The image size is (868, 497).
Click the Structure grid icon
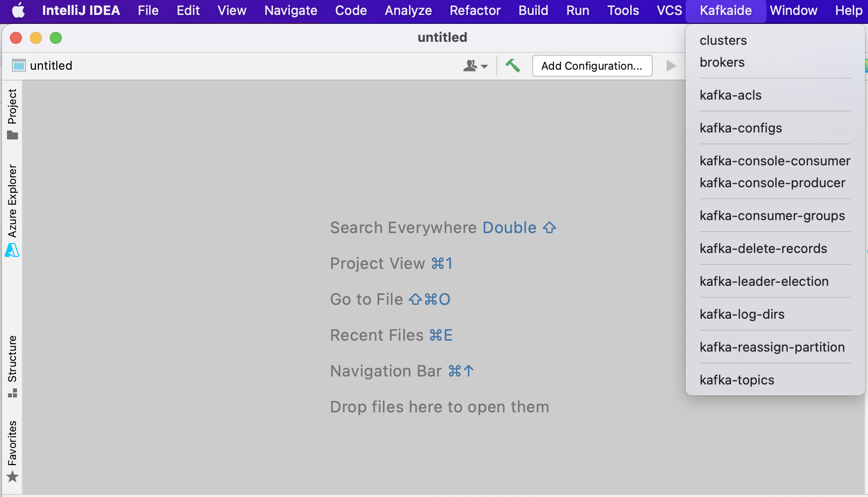(12, 393)
